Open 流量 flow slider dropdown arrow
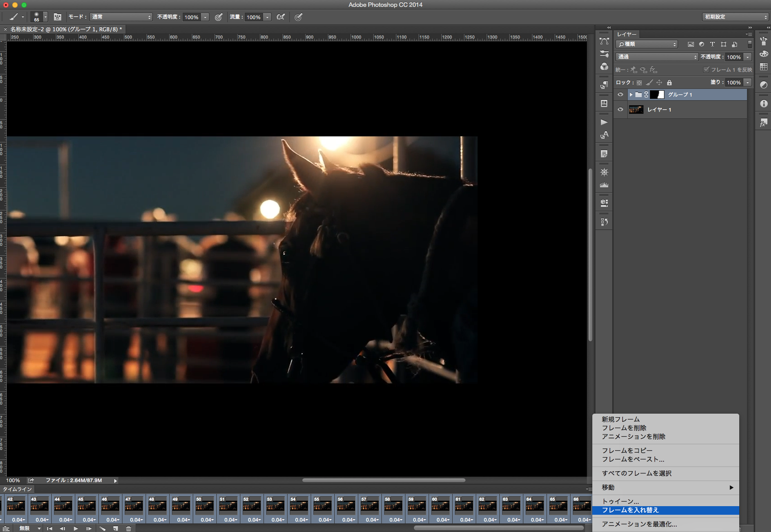The image size is (771, 532). coord(268,17)
